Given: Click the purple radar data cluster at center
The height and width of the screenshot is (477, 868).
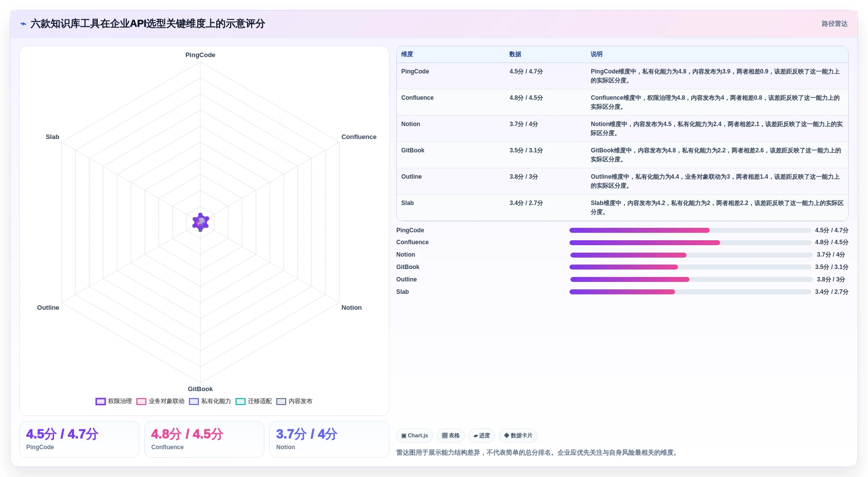Looking at the screenshot, I should click(200, 222).
